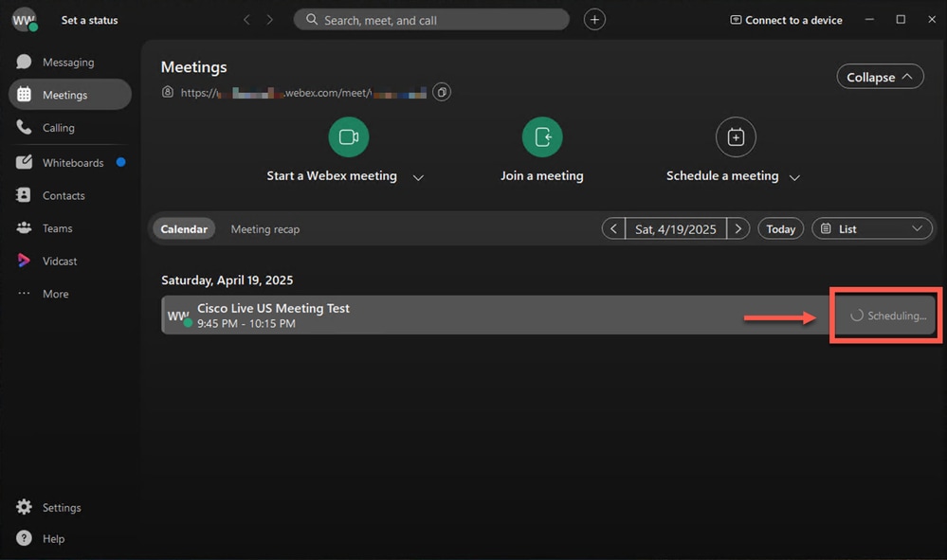Open Set a status
The height and width of the screenshot is (560, 947).
click(x=89, y=20)
